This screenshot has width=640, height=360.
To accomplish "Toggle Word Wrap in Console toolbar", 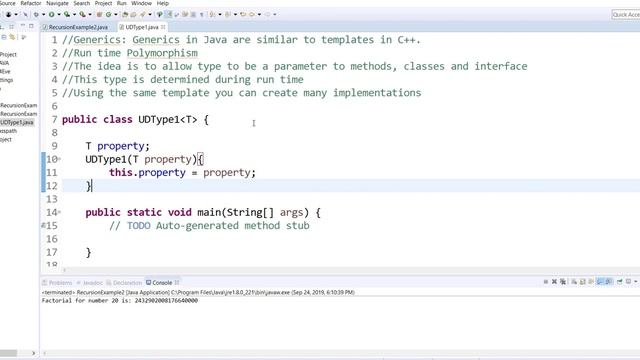I will tap(591, 282).
